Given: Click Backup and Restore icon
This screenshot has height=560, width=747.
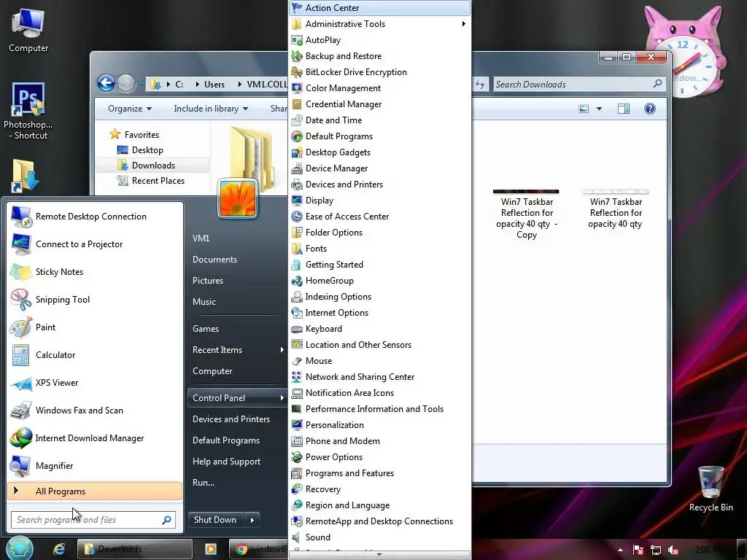Looking at the screenshot, I should tap(297, 56).
